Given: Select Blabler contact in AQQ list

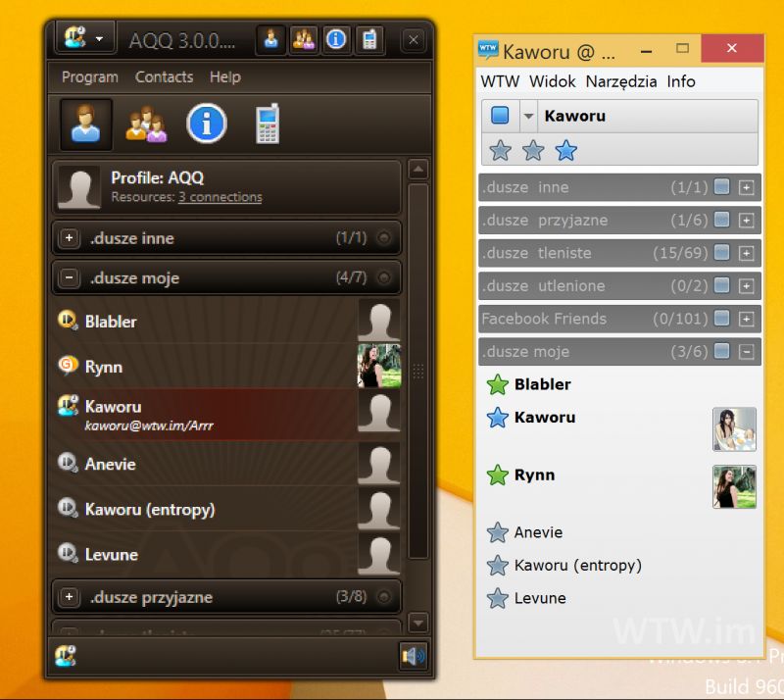Looking at the screenshot, I should [227, 321].
